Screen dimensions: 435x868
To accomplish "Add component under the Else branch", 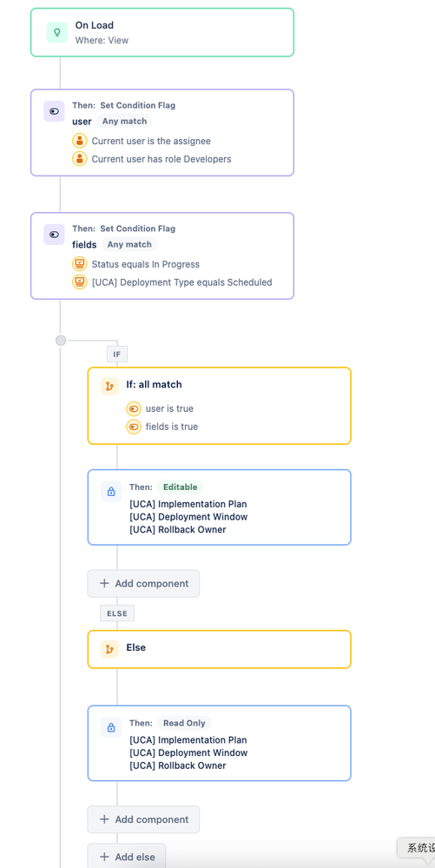I will pos(143,819).
